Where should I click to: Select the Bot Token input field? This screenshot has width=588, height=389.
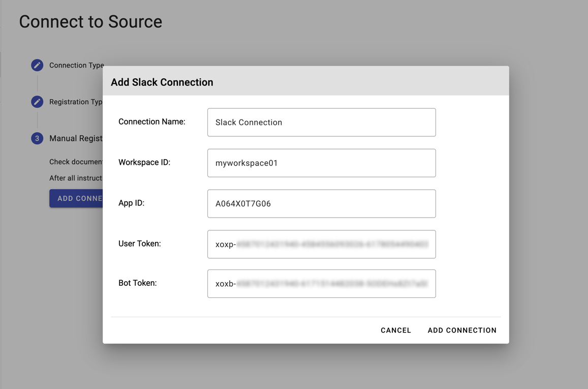[x=321, y=283]
